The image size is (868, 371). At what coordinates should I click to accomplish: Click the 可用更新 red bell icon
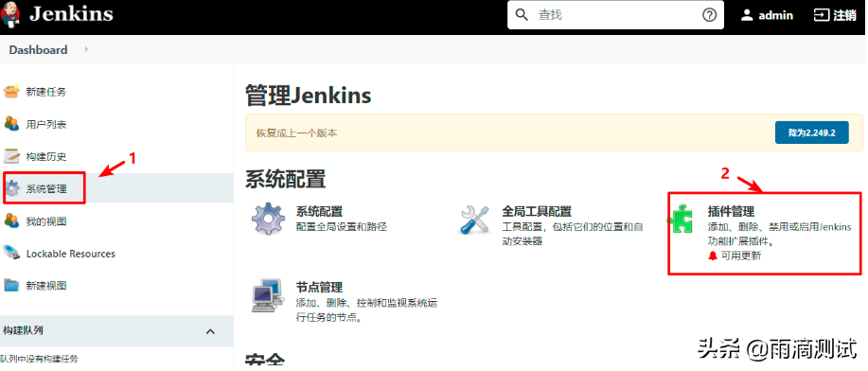coord(713,256)
